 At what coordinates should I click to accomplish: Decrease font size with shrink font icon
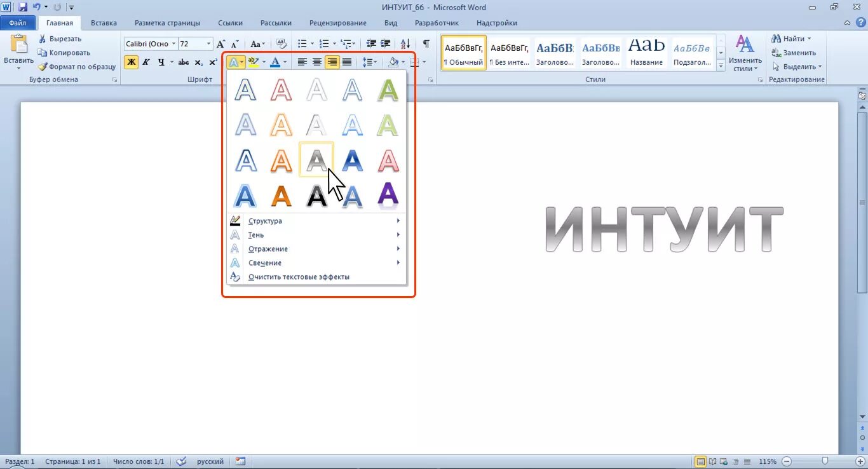click(235, 44)
